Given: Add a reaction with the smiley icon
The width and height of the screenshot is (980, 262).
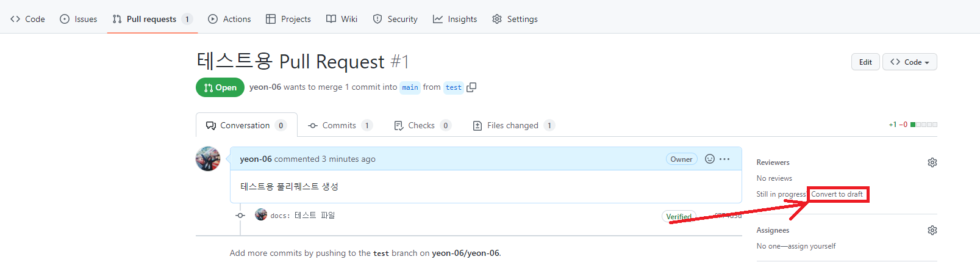Looking at the screenshot, I should click(710, 159).
